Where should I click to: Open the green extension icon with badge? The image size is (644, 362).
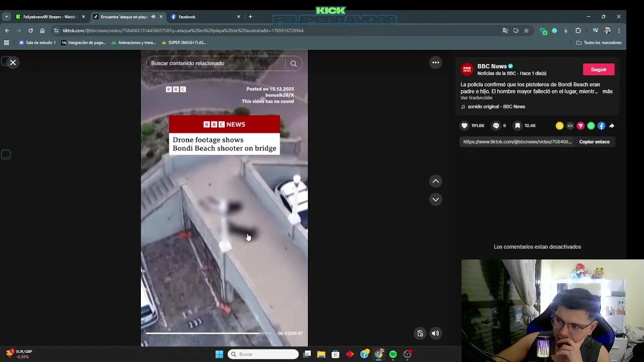(543, 31)
